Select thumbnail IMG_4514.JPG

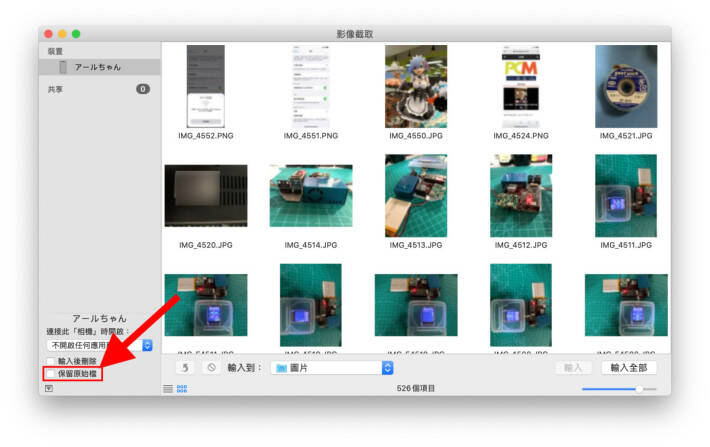point(311,196)
